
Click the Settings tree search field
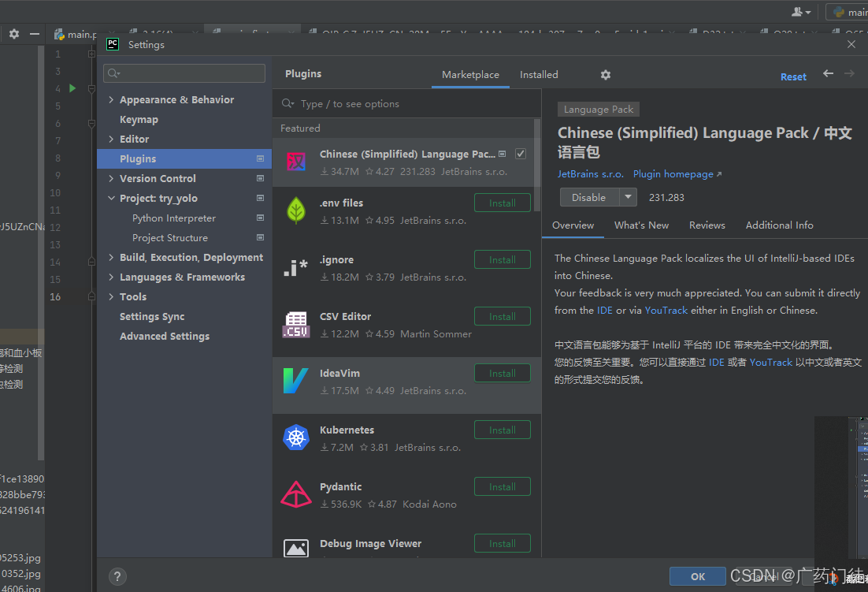pyautogui.click(x=184, y=73)
